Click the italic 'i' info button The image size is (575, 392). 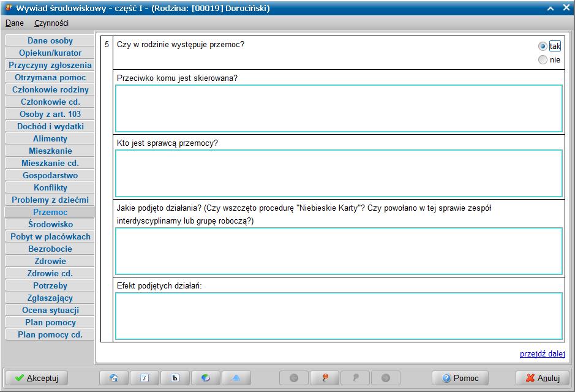tap(145, 378)
